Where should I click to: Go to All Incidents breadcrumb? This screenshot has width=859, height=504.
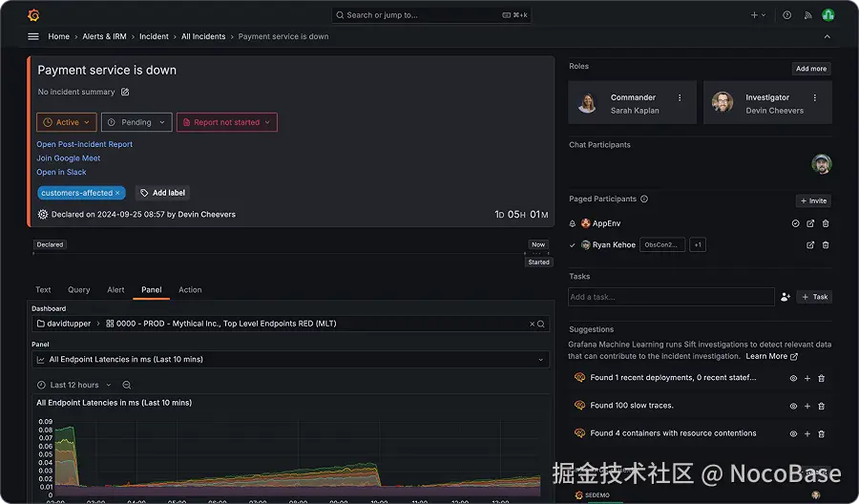203,36
